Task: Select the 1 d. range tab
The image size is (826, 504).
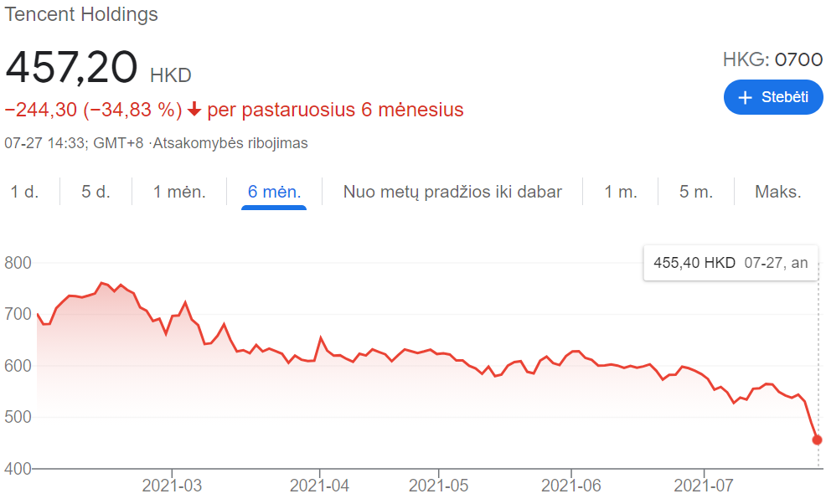Action: tap(25, 191)
